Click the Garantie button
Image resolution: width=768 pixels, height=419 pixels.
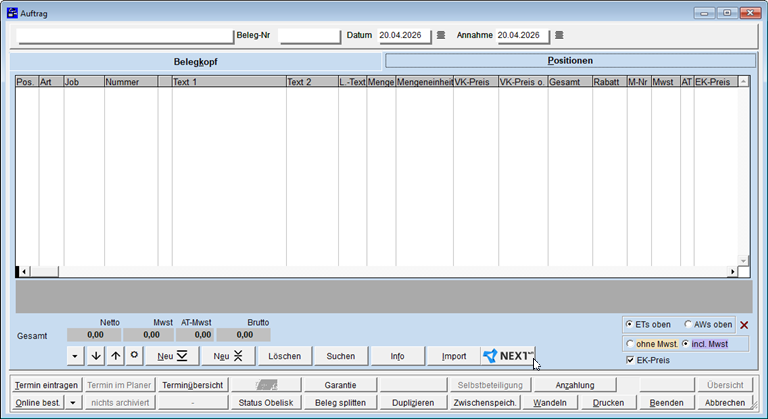(340, 385)
